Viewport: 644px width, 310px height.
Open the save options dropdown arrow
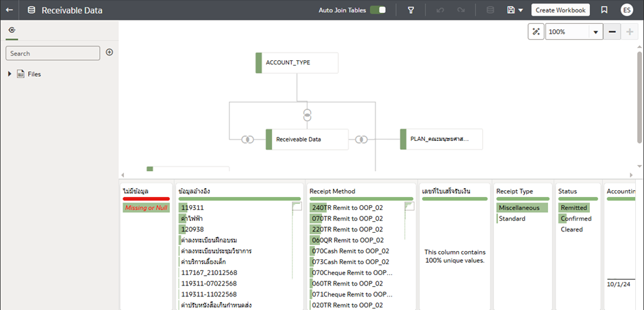[x=521, y=11]
